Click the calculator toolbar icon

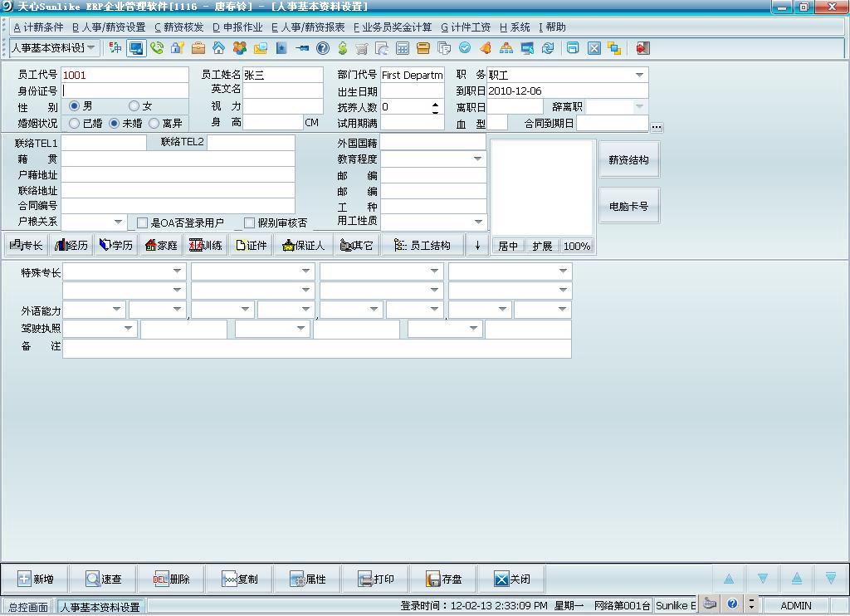[x=403, y=48]
